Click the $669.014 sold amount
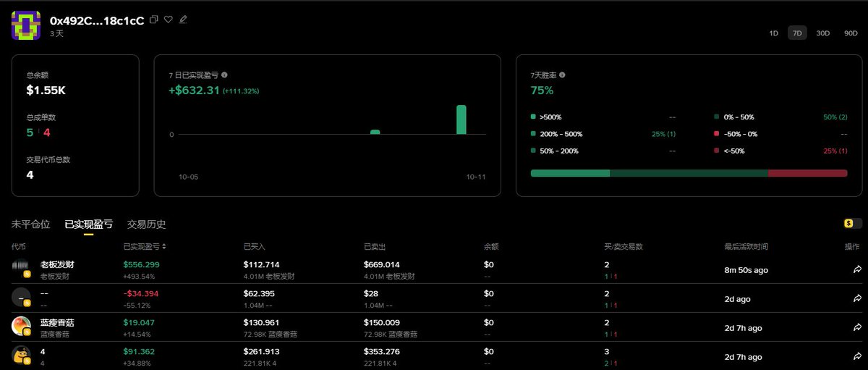The height and width of the screenshot is (370, 868). pos(382,264)
